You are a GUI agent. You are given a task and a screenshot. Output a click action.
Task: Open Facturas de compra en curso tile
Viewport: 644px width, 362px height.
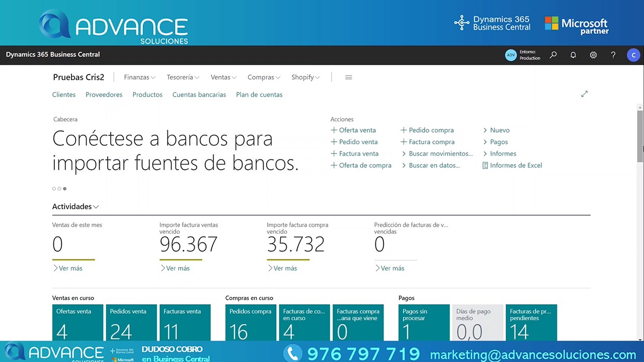coord(304,322)
